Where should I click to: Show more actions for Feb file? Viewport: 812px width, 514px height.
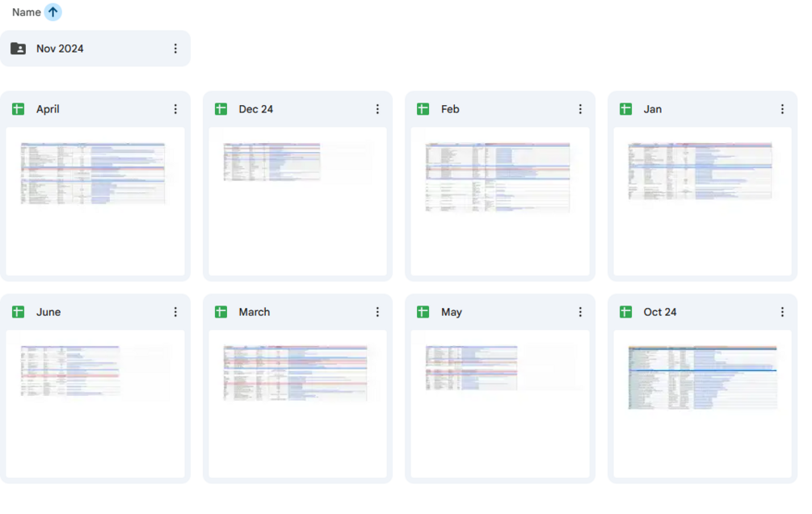[580, 109]
